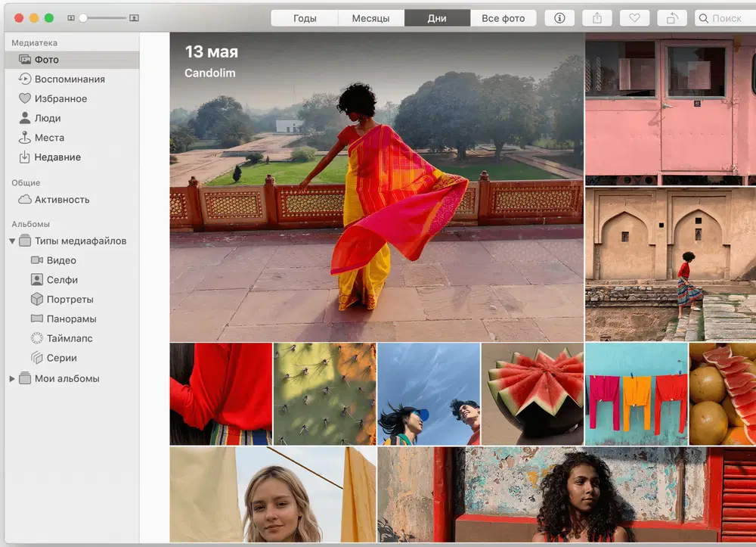Switch to the Все фото tab
The height and width of the screenshot is (547, 756).
click(x=503, y=18)
